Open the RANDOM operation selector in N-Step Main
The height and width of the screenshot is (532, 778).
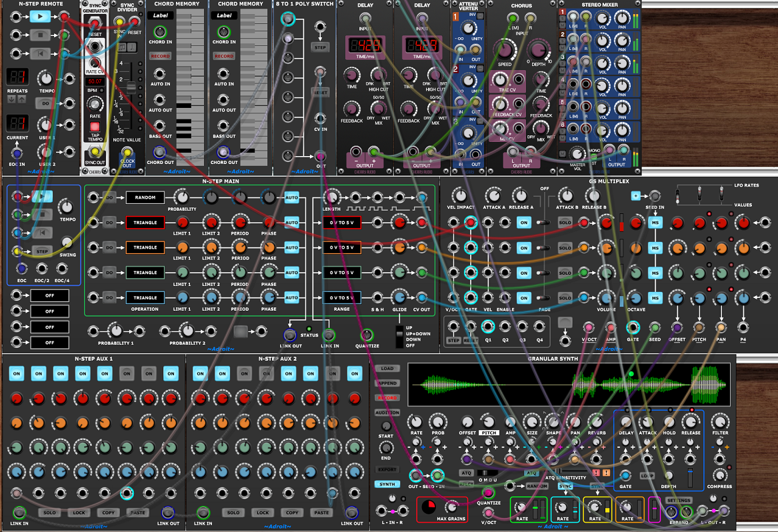145,197
